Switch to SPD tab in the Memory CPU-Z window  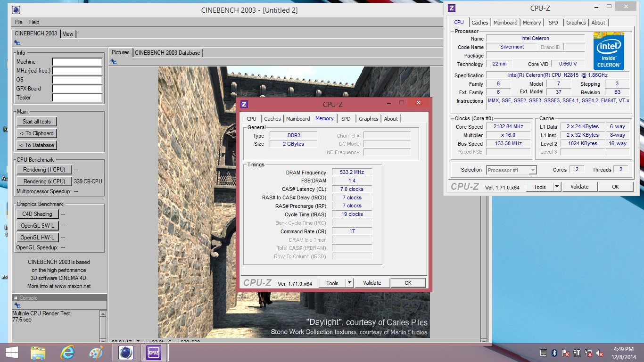pos(346,119)
